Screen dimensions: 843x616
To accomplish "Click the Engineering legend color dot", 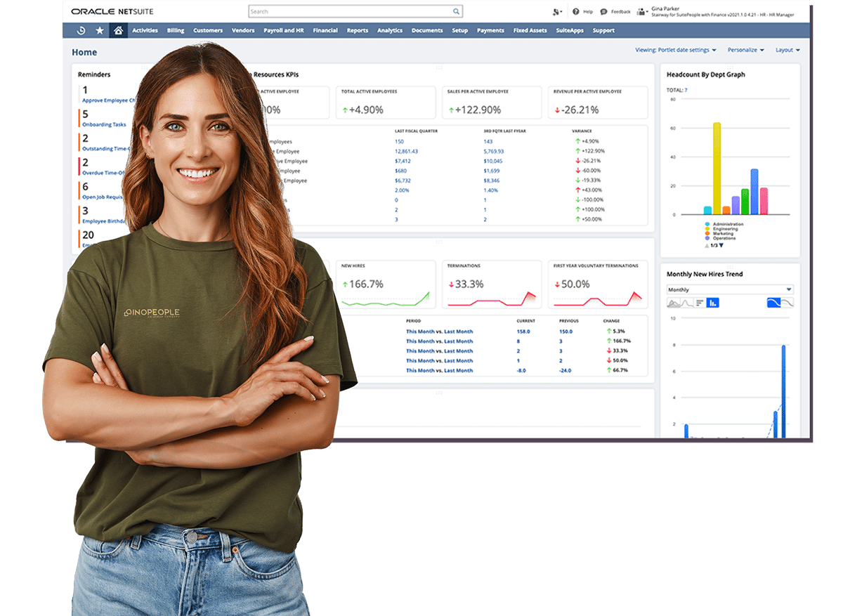I will tap(707, 229).
